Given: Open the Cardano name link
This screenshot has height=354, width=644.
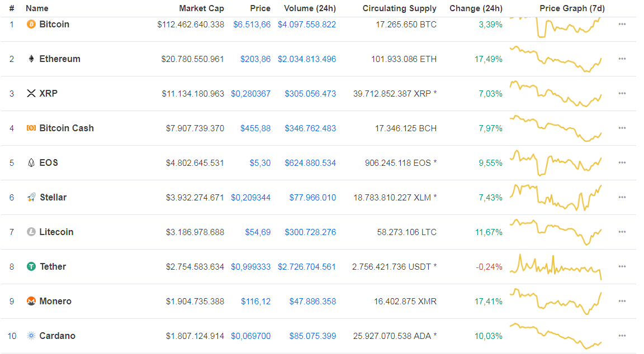Looking at the screenshot, I should tap(57, 336).
